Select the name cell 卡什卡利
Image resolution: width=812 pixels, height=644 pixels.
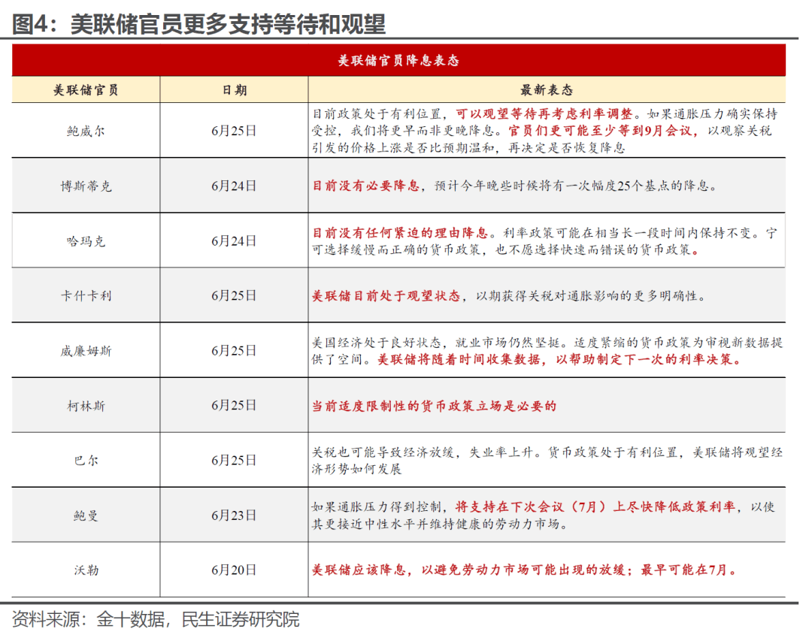click(x=86, y=295)
